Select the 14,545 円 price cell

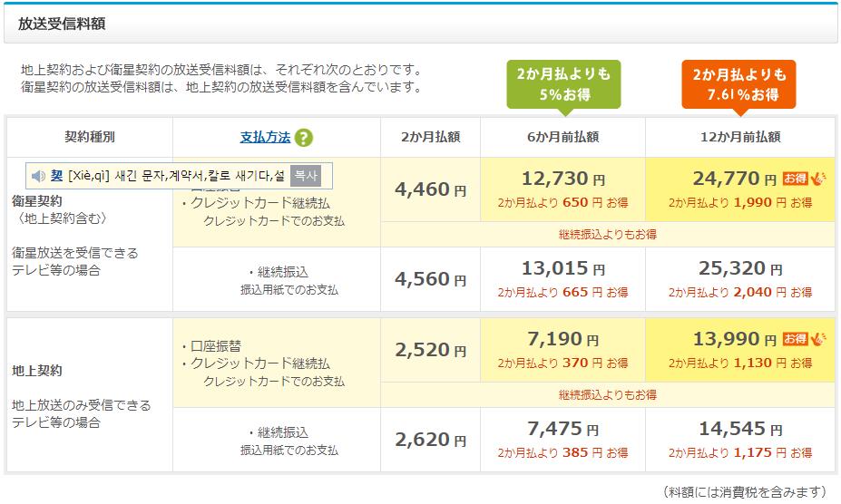coord(739,429)
